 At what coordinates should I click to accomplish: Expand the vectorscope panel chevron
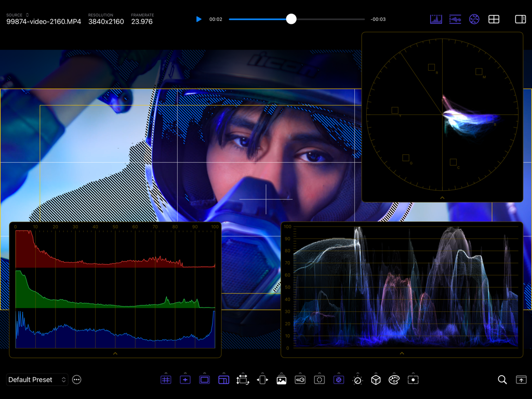click(442, 197)
